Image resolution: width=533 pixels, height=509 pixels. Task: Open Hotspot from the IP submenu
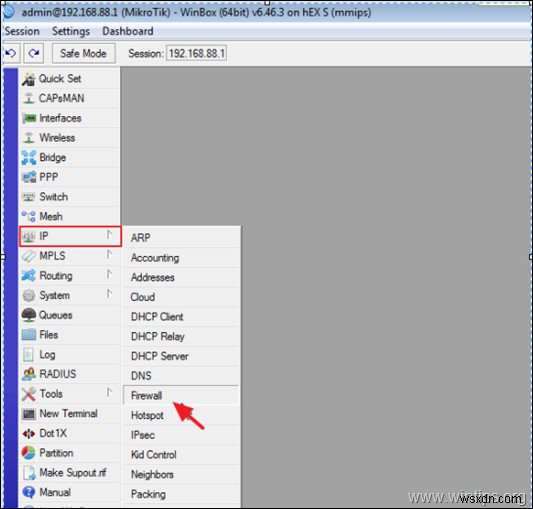(181, 415)
